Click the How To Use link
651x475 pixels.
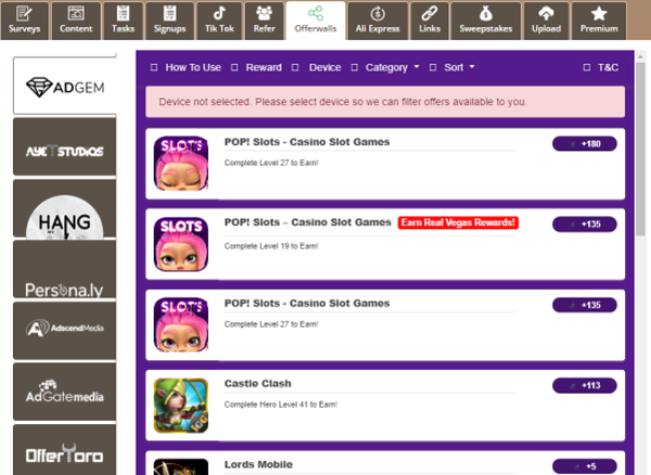pos(193,67)
